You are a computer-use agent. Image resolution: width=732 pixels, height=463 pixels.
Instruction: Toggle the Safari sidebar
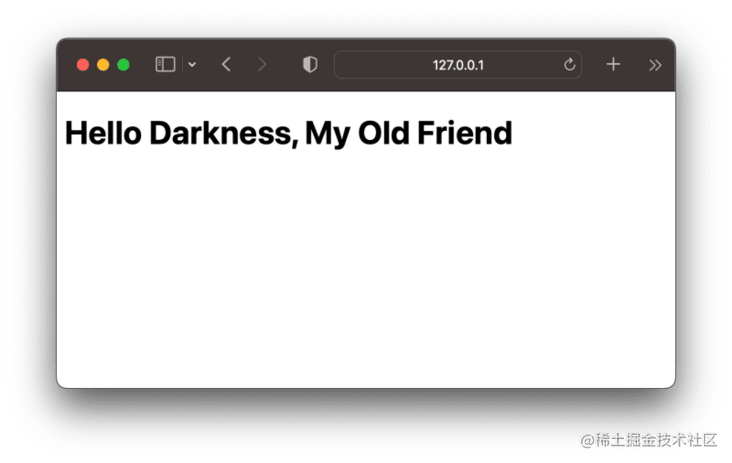pos(165,64)
